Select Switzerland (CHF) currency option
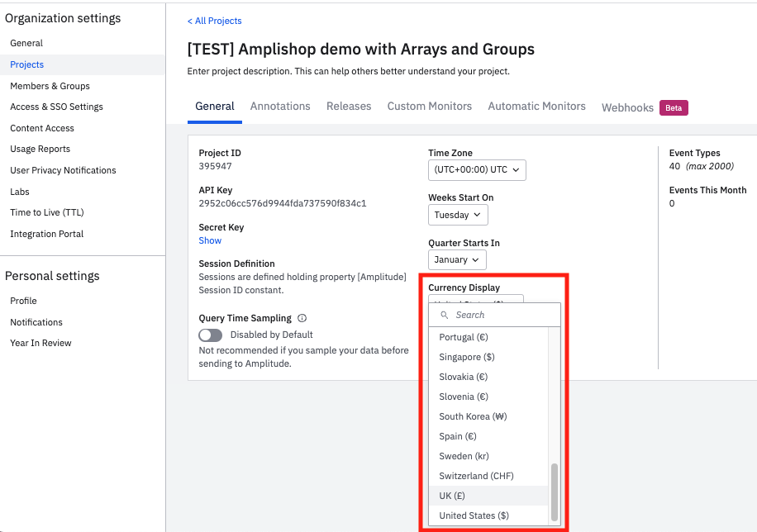Image resolution: width=757 pixels, height=532 pixels. pos(488,476)
